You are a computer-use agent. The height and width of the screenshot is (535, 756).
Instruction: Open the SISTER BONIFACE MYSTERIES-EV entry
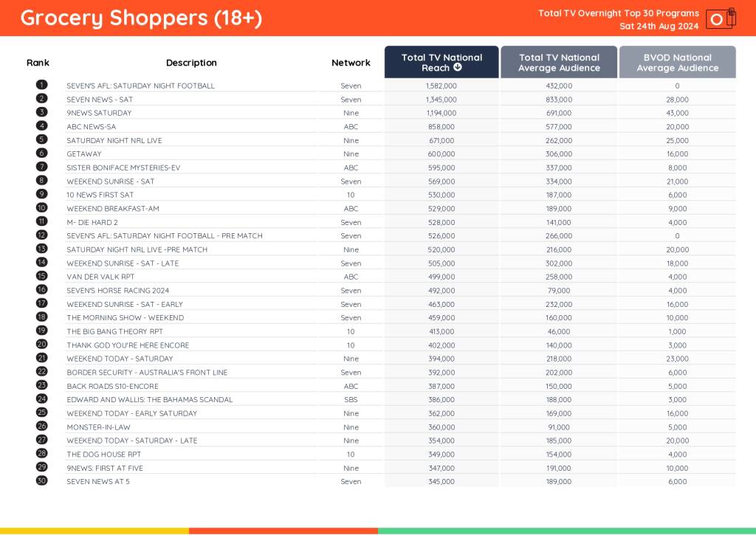click(x=123, y=168)
